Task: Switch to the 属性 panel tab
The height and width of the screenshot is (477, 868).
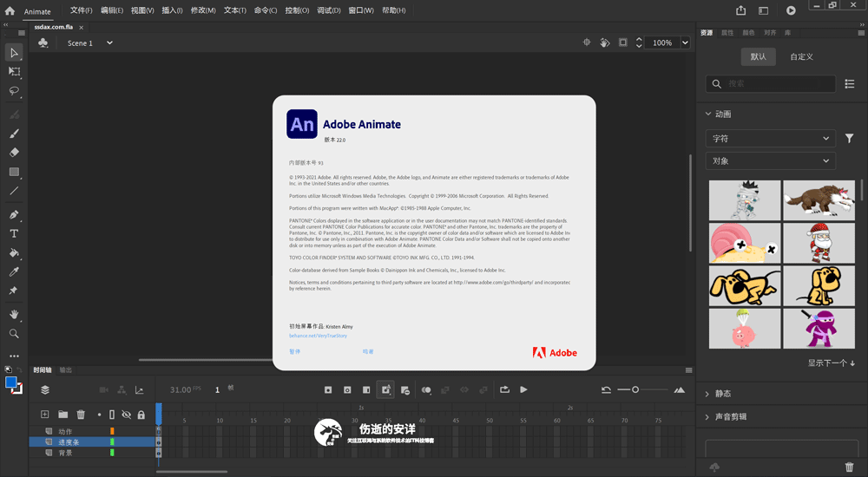Action: 727,33
